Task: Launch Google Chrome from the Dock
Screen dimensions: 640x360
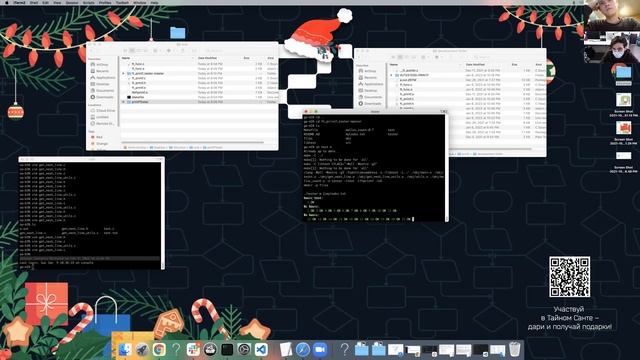Action: tap(159, 350)
